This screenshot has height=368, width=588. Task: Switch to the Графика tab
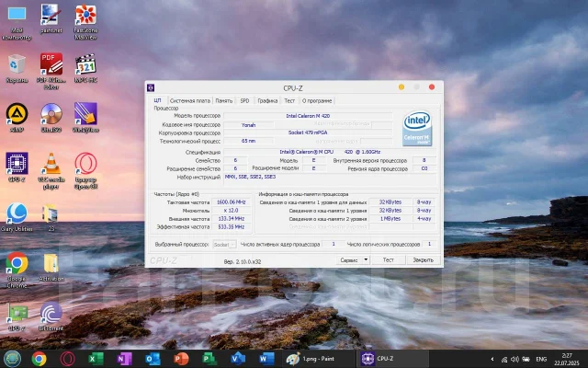tap(267, 100)
